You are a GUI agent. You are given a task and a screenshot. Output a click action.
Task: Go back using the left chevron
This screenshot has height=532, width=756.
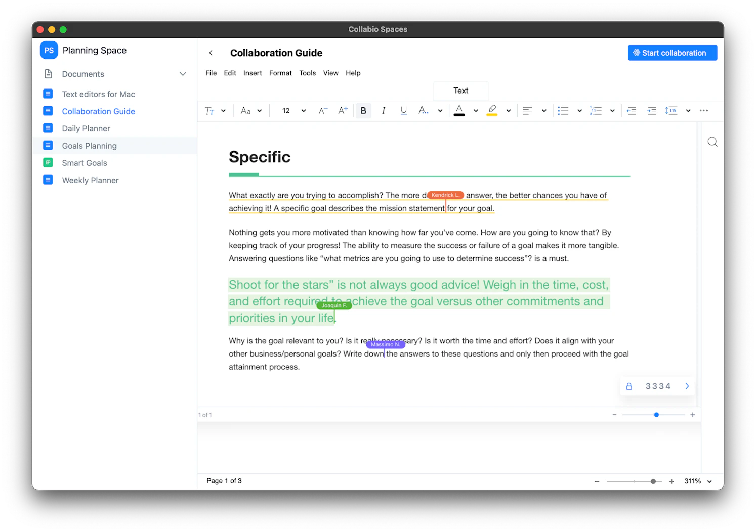[x=211, y=53]
